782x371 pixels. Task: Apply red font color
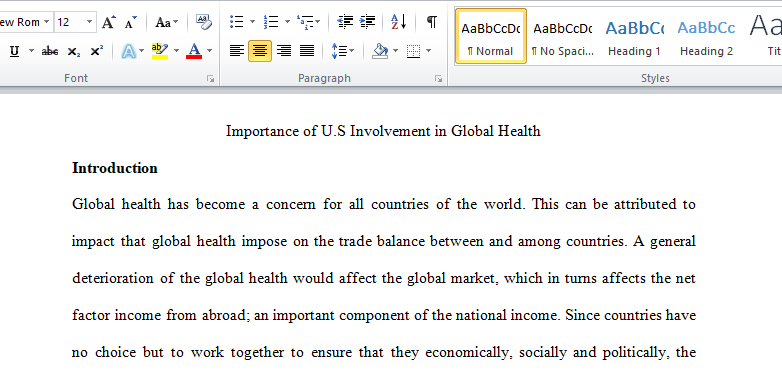[194, 51]
